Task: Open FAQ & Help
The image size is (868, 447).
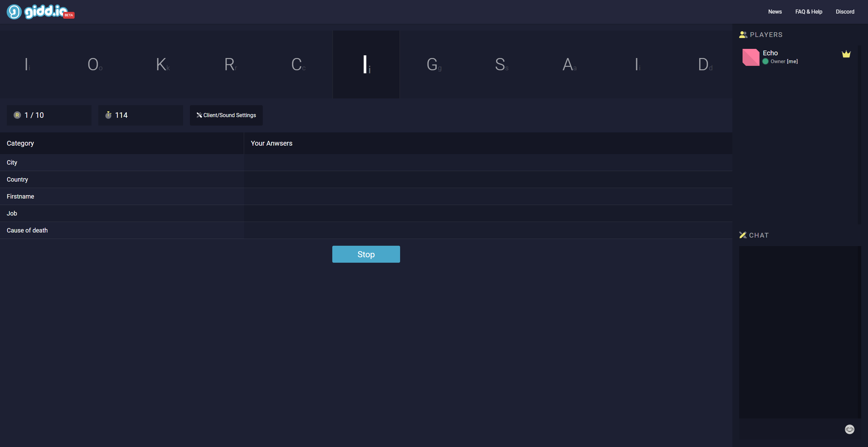Action: 809,12
